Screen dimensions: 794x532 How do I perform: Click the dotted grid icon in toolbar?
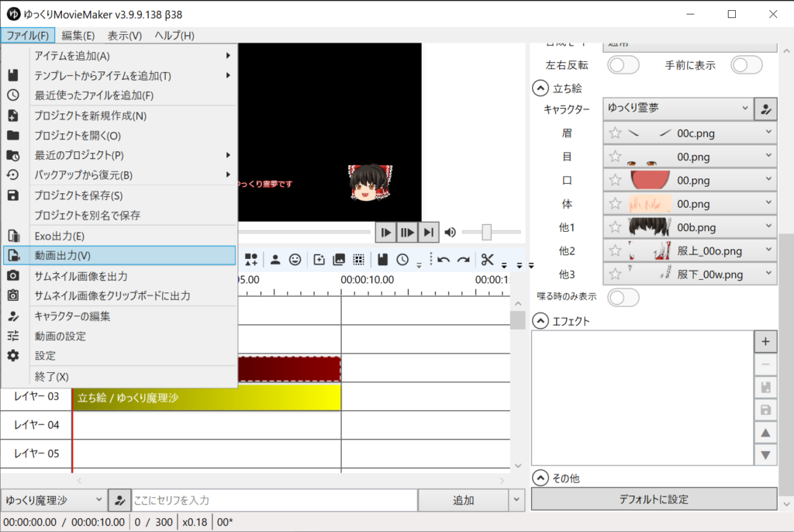(x=358, y=260)
